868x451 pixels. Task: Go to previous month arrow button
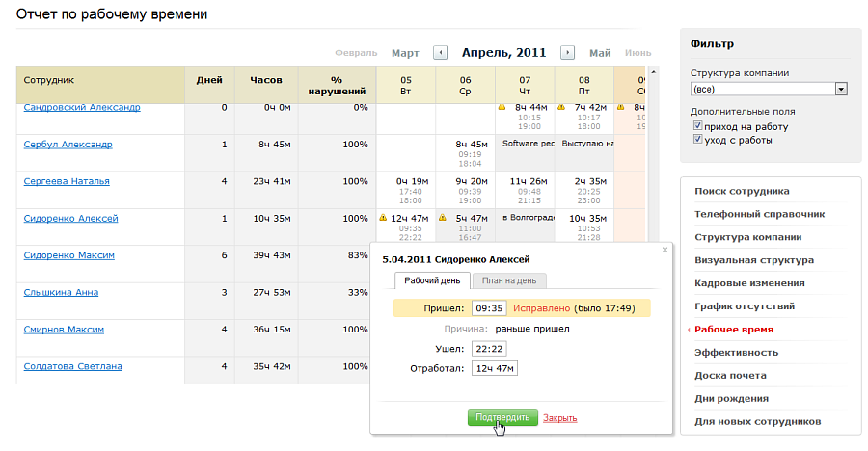(440, 53)
